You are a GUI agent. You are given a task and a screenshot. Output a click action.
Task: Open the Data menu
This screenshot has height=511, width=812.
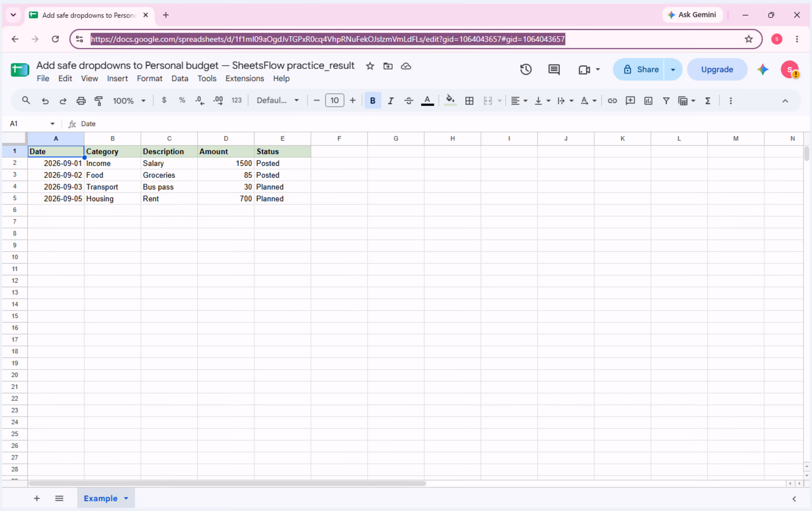pyautogui.click(x=180, y=79)
